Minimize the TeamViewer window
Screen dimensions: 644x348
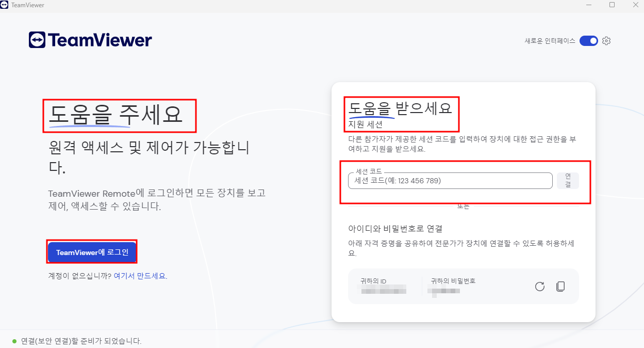(x=588, y=5)
